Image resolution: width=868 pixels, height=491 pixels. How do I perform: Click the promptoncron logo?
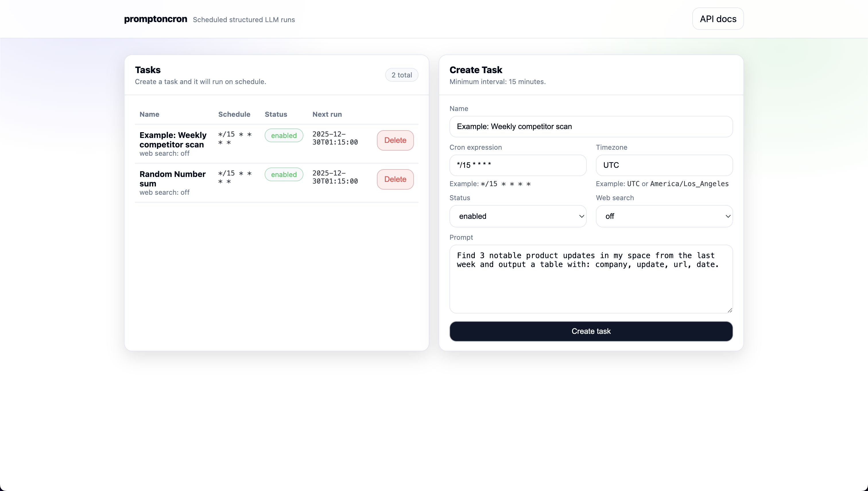click(x=155, y=19)
